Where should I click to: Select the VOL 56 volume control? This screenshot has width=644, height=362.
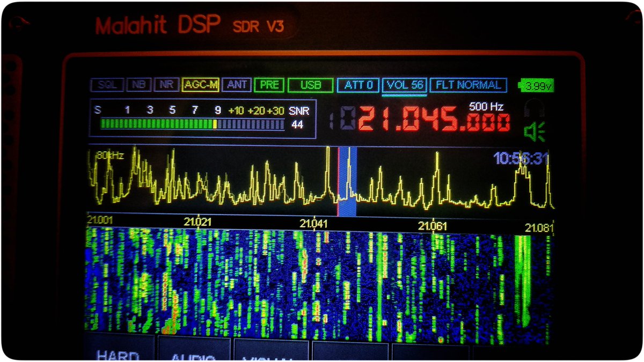coord(404,85)
